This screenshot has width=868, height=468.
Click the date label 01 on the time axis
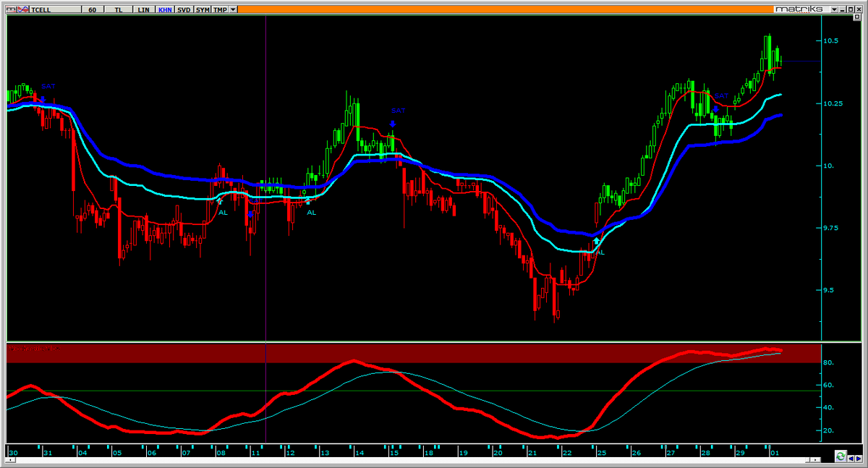point(775,453)
